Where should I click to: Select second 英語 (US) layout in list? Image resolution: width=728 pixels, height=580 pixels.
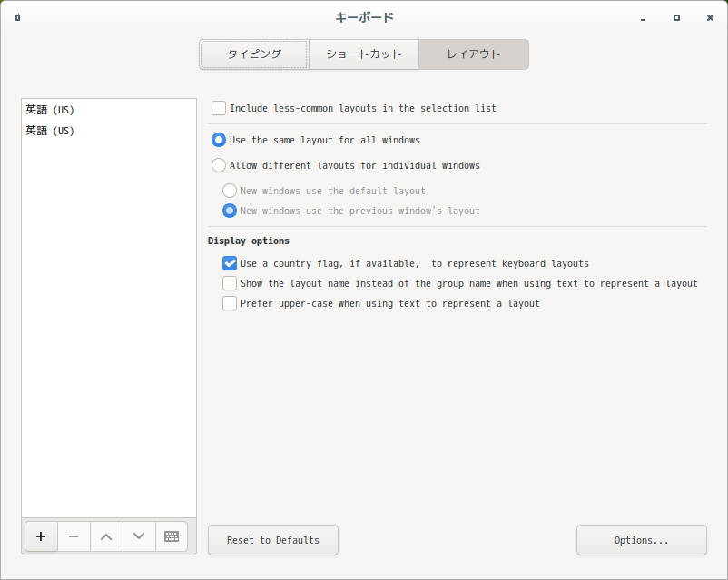click(x=109, y=131)
